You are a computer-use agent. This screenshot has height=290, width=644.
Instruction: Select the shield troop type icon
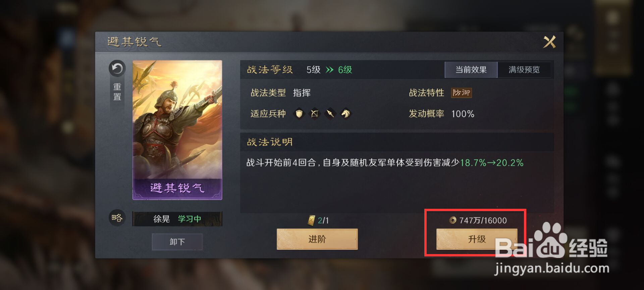[299, 114]
